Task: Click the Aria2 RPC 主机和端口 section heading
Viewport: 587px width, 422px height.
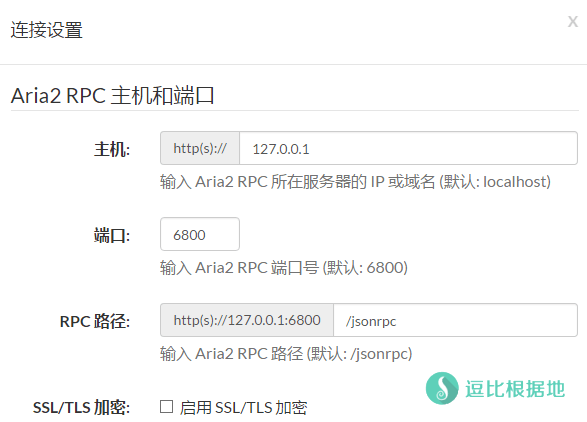Action: click(112, 95)
